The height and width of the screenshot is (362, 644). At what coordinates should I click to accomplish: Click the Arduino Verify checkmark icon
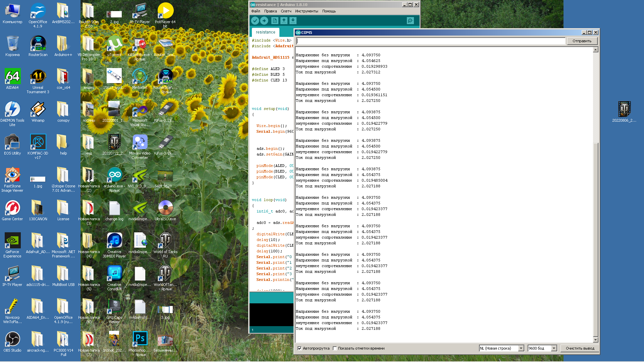pos(255,21)
